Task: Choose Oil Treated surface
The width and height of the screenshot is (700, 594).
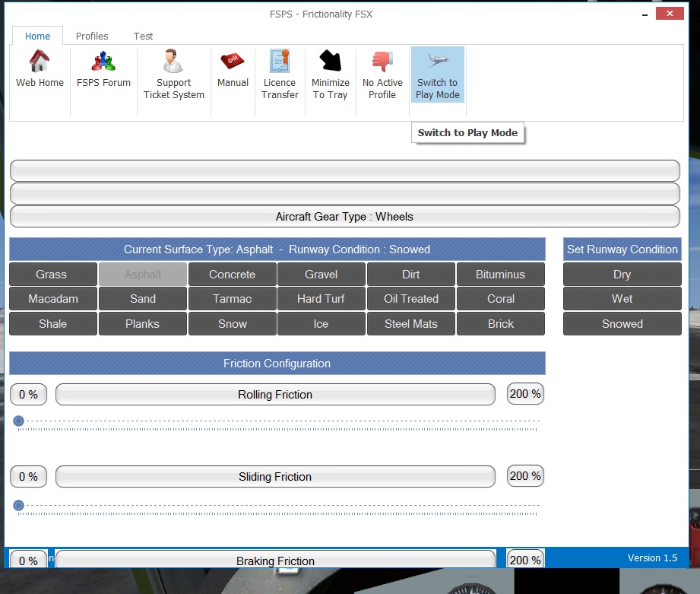Action: pos(411,299)
